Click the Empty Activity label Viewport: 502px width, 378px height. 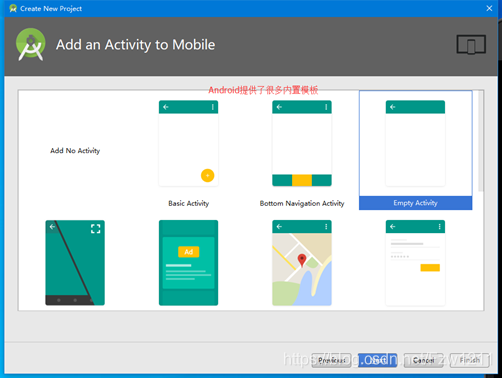tap(415, 203)
